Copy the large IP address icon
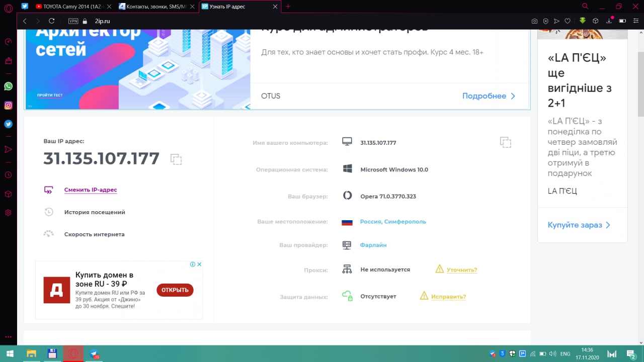The height and width of the screenshot is (362, 644). tap(176, 159)
